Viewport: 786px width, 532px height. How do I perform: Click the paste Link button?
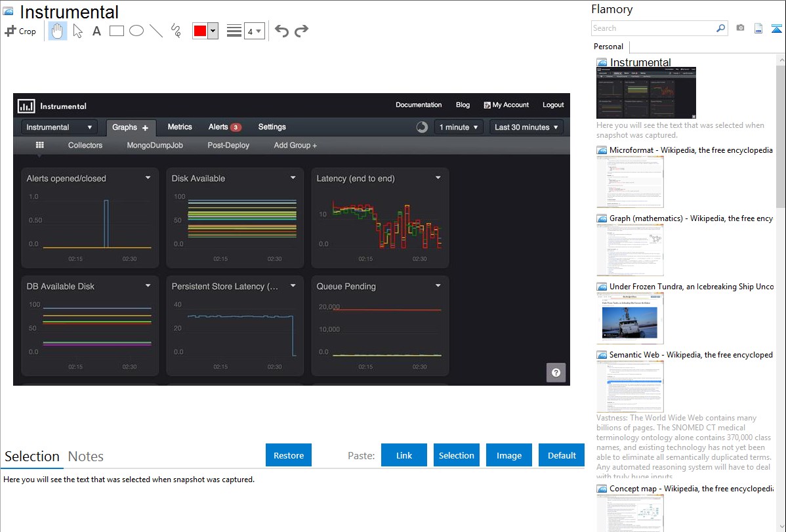tap(404, 455)
